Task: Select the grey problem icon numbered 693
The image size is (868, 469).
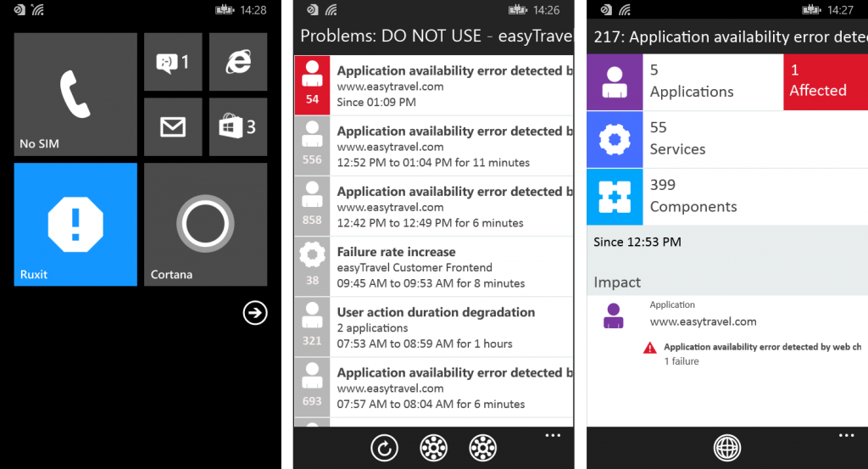Action: 312,387
